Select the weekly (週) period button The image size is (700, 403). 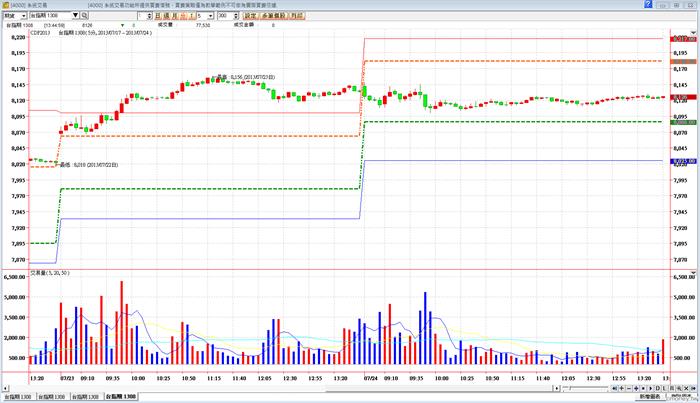point(166,16)
